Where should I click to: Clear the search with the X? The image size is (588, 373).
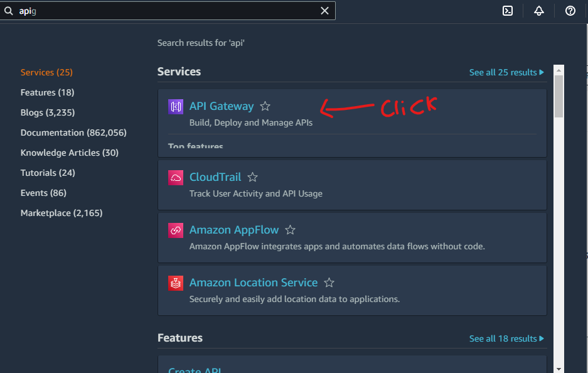[x=324, y=11]
